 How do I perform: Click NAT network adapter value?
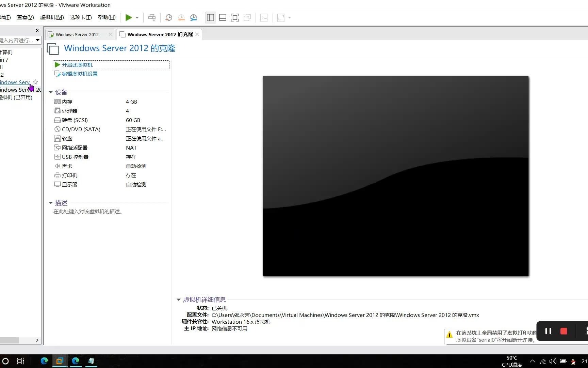point(131,148)
